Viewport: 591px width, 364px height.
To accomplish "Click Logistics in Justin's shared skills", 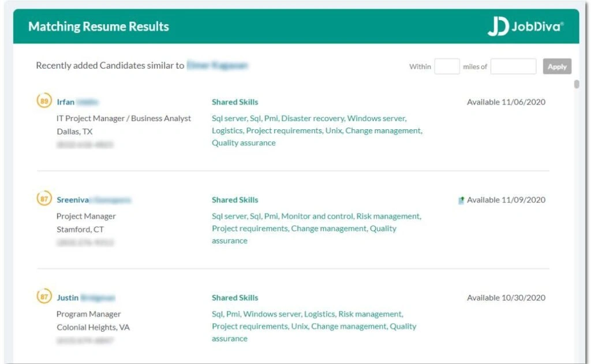I will click(x=319, y=314).
